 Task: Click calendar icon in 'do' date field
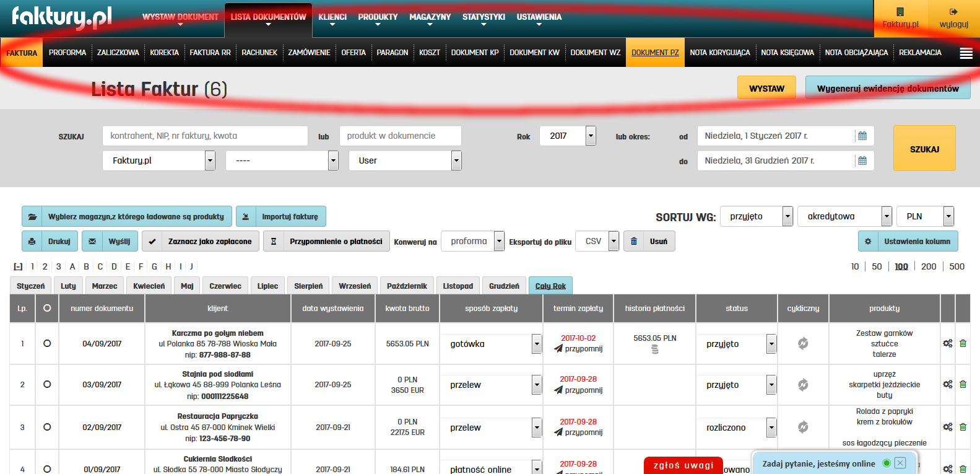[x=862, y=160]
